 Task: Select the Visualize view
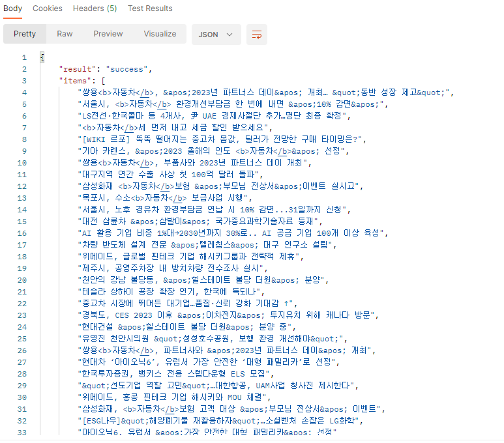tap(160, 34)
